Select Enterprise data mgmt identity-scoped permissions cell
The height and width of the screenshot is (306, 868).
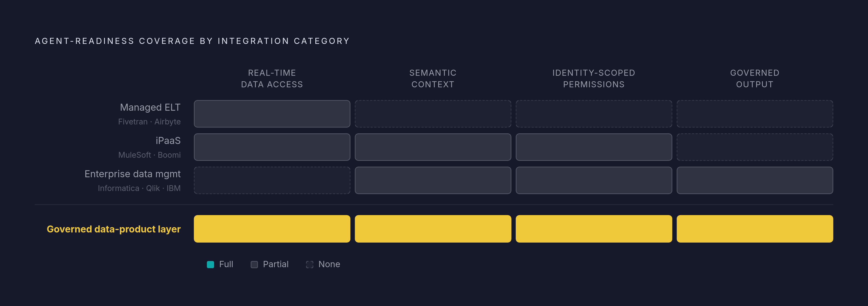tap(594, 180)
